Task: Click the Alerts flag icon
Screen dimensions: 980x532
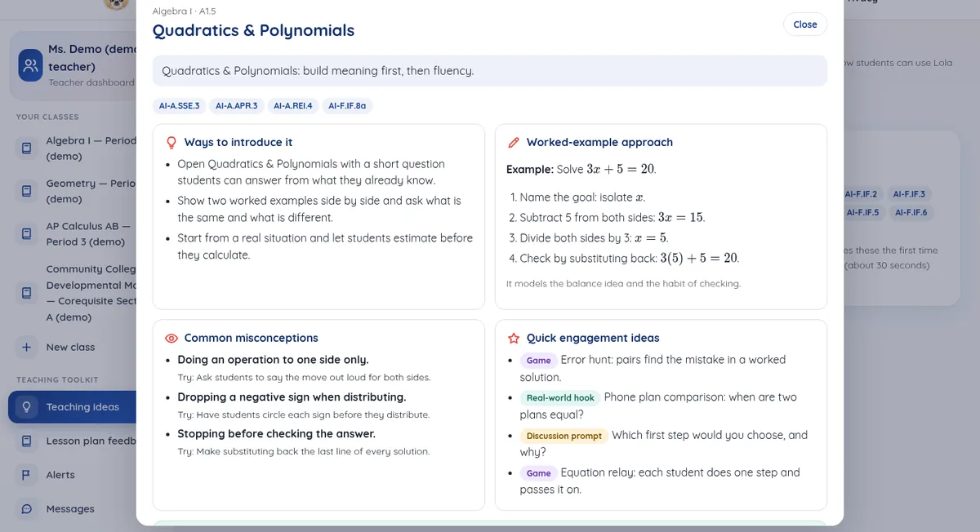Action: (27, 475)
